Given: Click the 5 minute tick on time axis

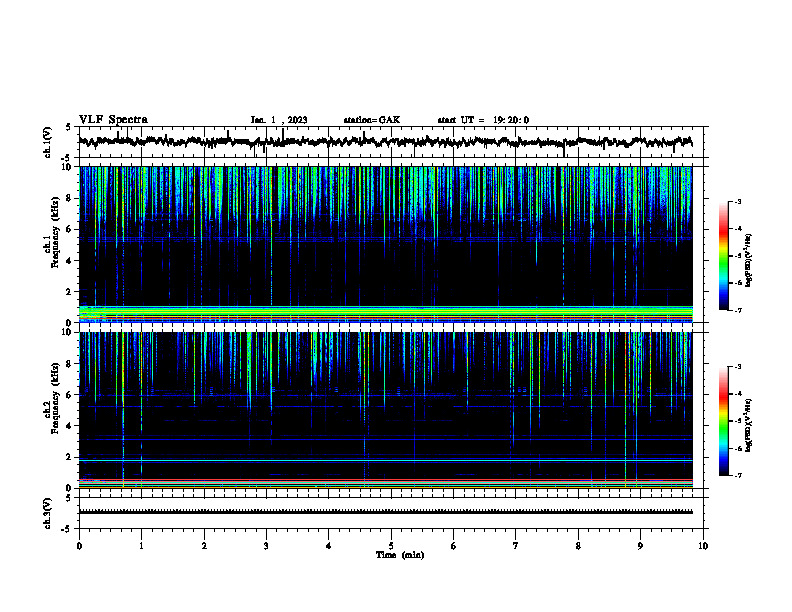Looking at the screenshot, I should pos(391,546).
